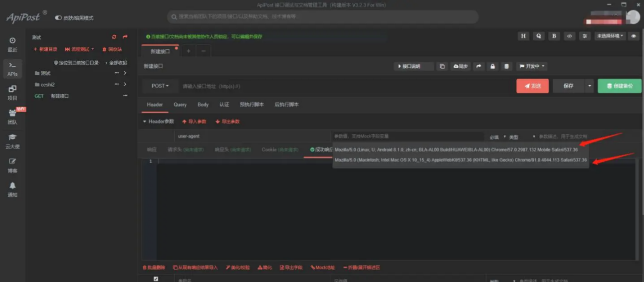Open more options for 测试 folder
The width and height of the screenshot is (644, 282).
(x=117, y=73)
